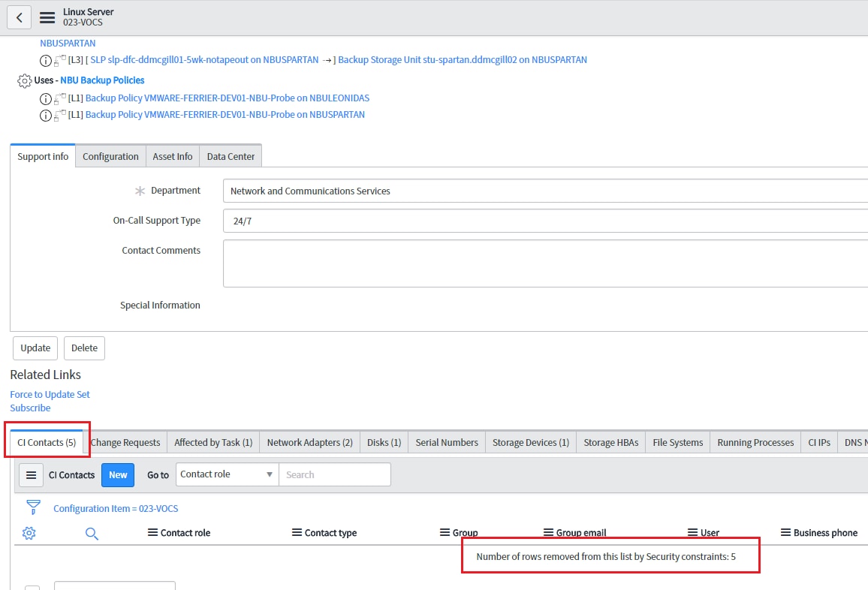Open Network Adapters (2) tab
The image size is (868, 590).
coord(309,442)
